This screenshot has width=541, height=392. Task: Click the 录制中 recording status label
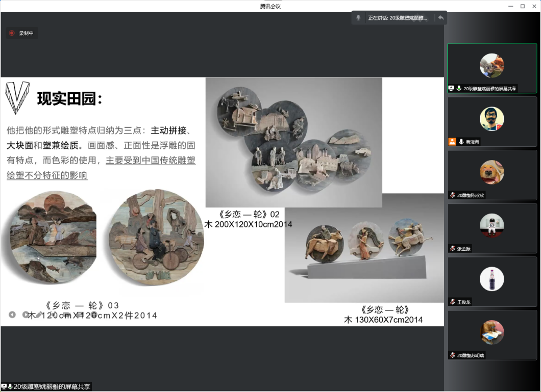coord(26,33)
